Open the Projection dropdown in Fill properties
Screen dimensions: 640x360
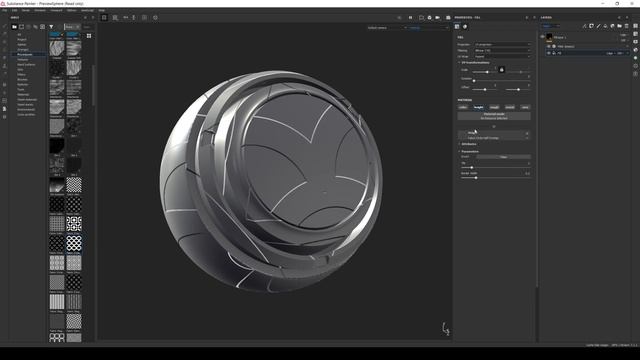[x=502, y=44]
